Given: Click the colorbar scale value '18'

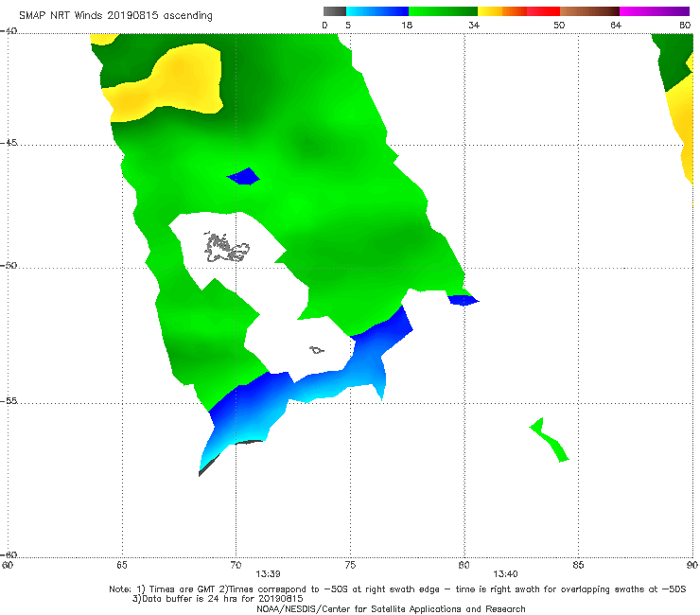Looking at the screenshot, I should tap(407, 25).
